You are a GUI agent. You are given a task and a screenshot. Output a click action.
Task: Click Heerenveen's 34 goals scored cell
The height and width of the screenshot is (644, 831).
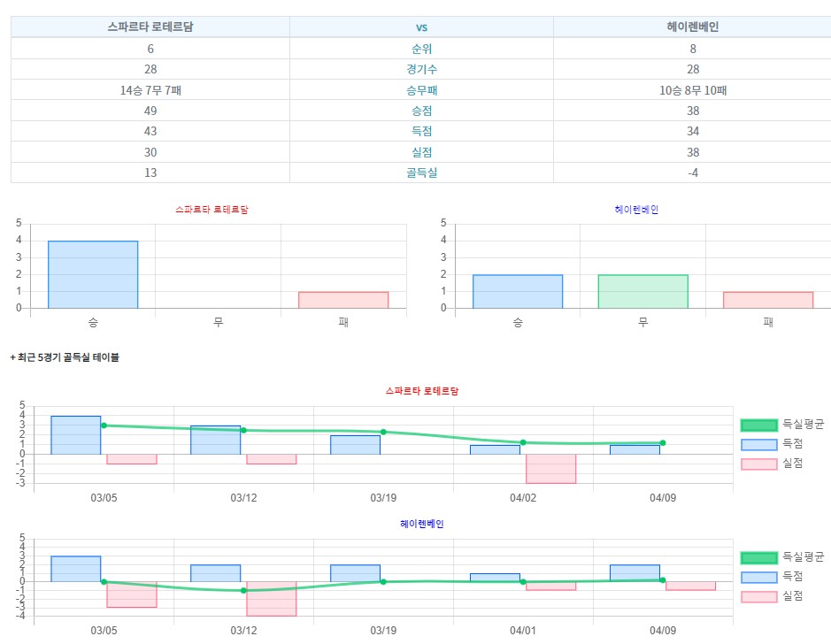click(692, 131)
